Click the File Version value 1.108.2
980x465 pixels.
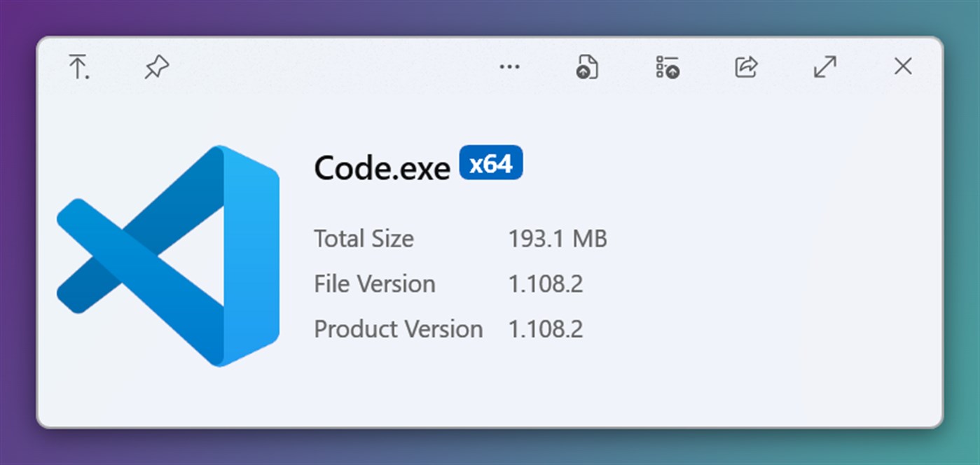pos(546,284)
